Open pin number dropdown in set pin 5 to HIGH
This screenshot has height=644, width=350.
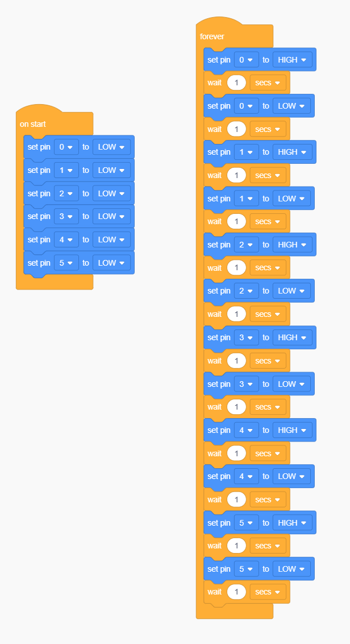click(246, 523)
